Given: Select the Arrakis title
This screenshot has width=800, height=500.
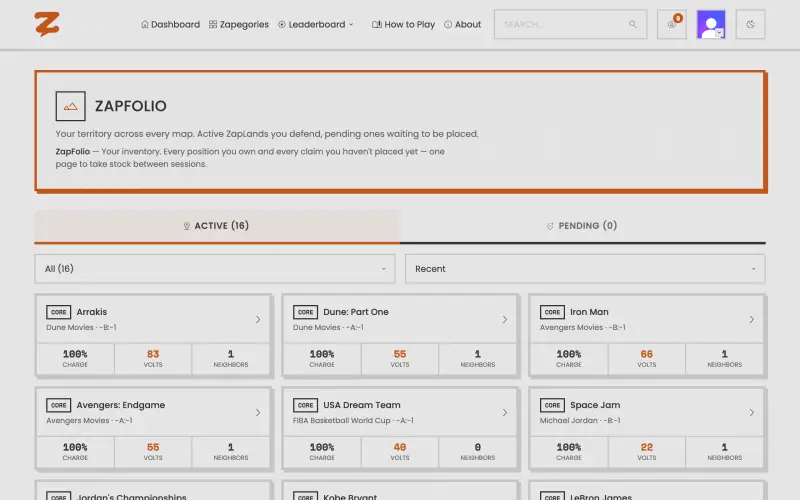Looking at the screenshot, I should click(x=92, y=312).
